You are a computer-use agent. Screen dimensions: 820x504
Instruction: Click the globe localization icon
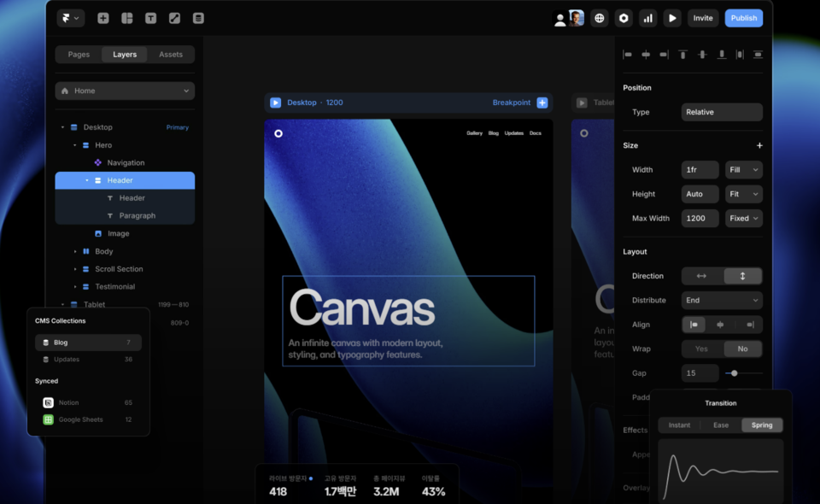click(x=600, y=18)
